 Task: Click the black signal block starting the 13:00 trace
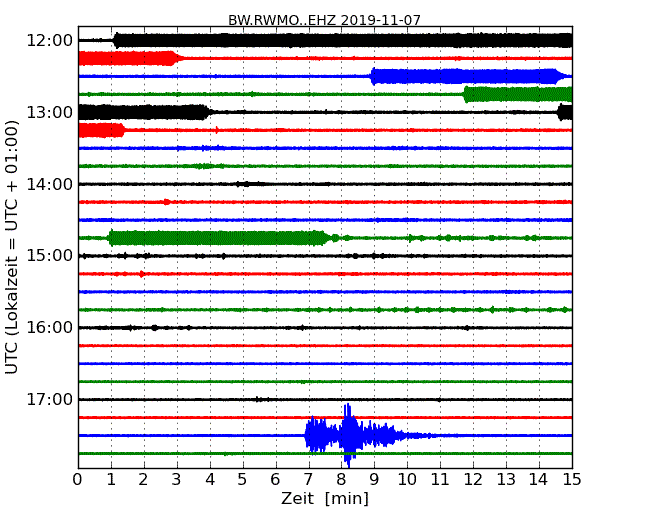(x=145, y=112)
